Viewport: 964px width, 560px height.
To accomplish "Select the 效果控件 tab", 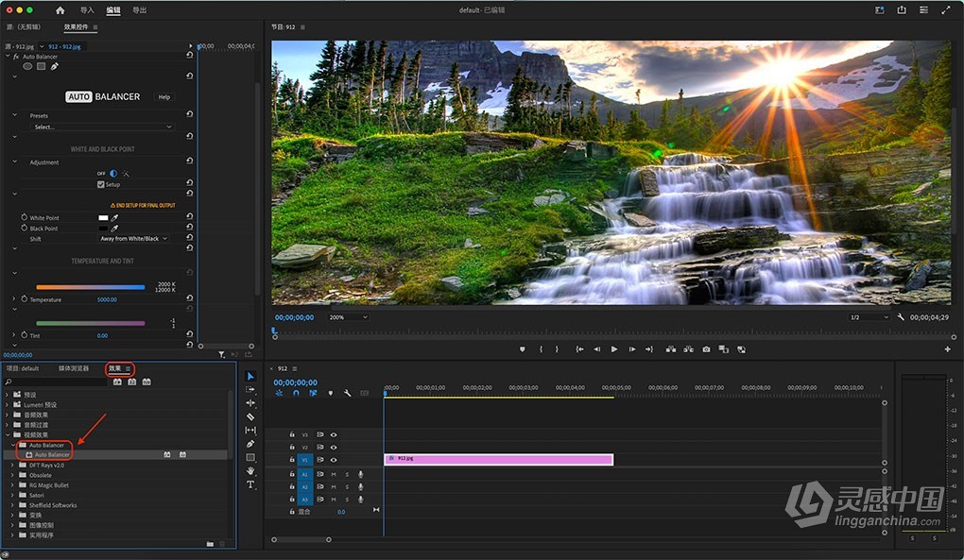I will 77,27.
